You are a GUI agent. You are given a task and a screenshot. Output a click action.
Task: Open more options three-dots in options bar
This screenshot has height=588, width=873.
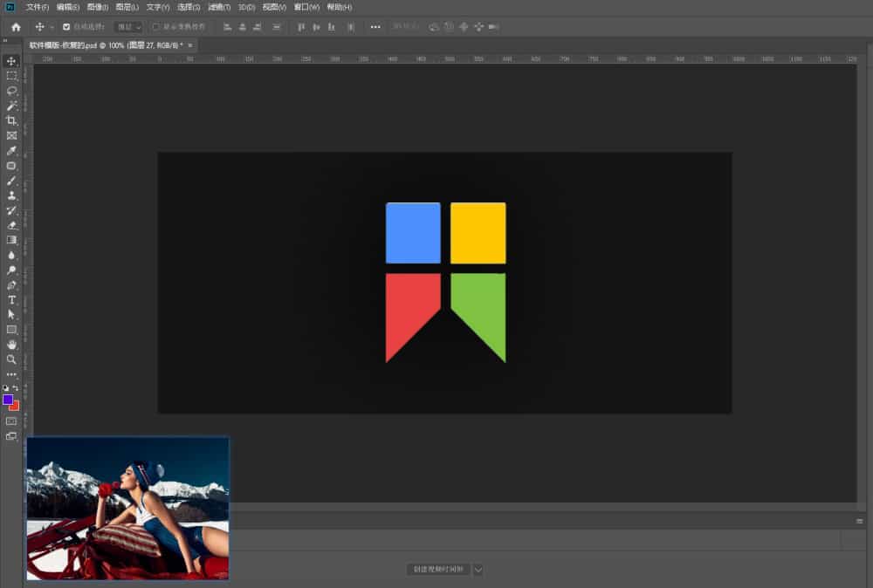pyautogui.click(x=375, y=27)
